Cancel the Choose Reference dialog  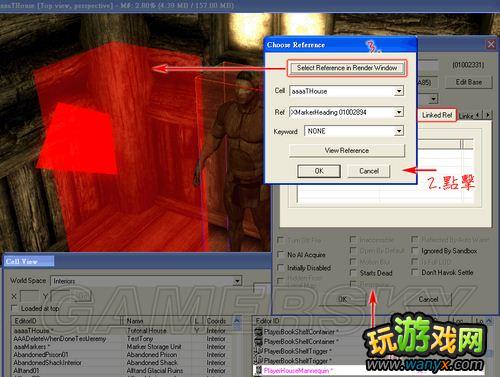[x=369, y=171]
